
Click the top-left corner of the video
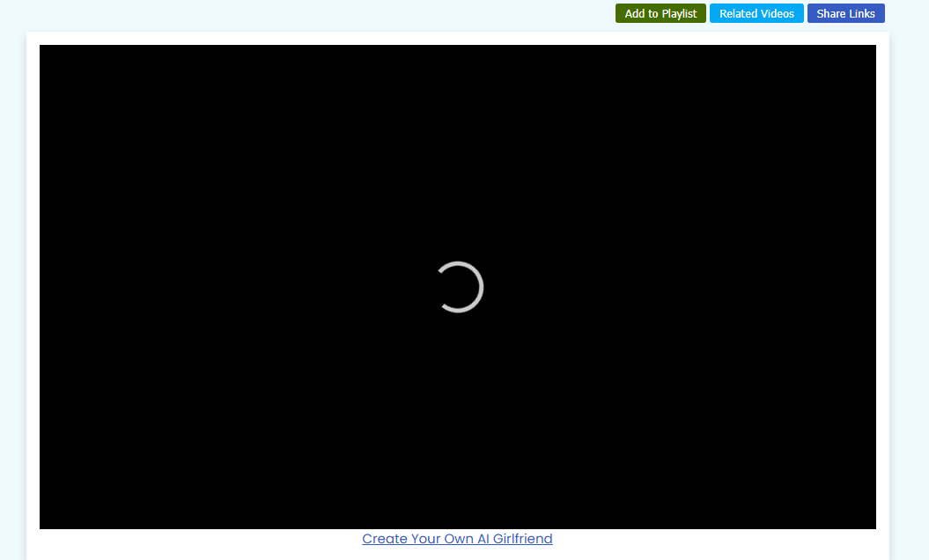click(46, 51)
